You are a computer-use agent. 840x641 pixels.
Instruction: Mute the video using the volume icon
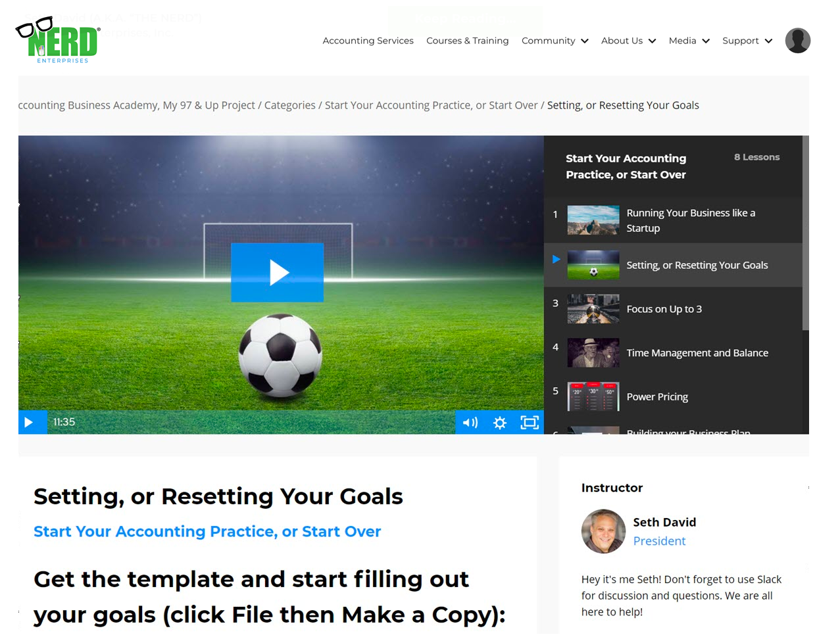(x=470, y=422)
